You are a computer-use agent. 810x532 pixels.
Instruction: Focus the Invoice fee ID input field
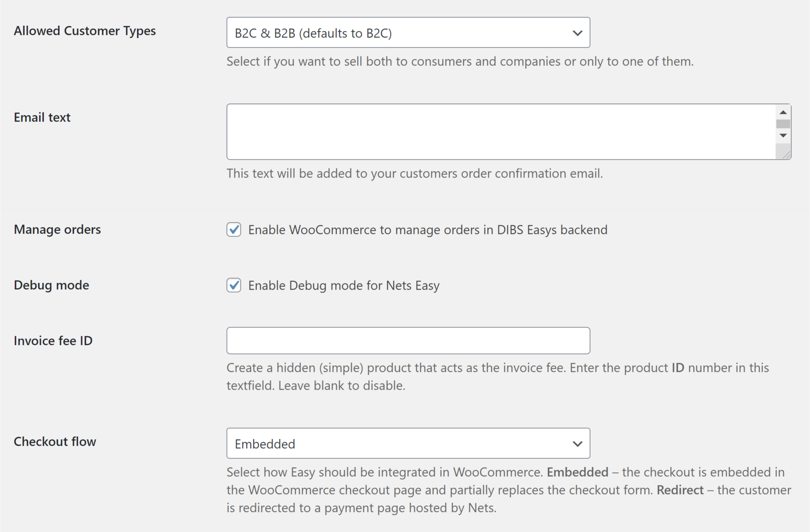408,341
